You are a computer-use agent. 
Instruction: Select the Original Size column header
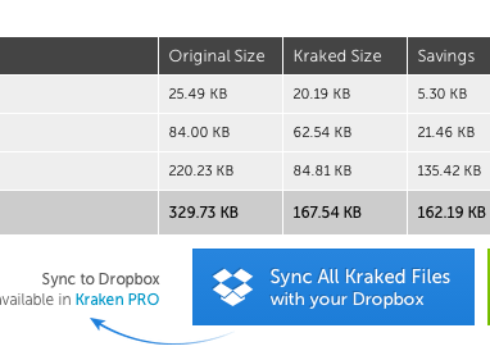click(220, 56)
